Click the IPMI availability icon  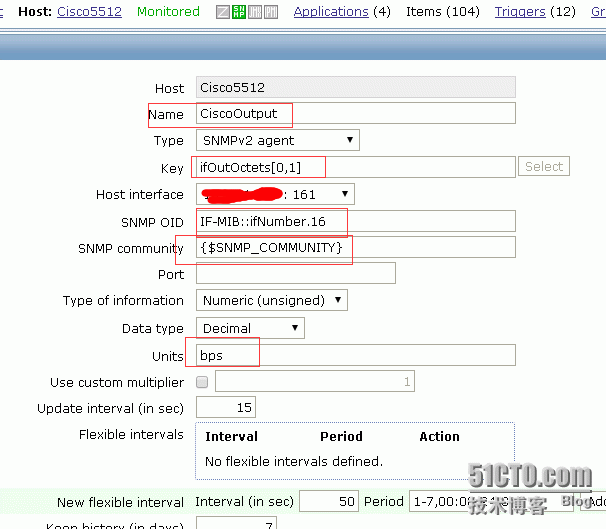[x=271, y=12]
